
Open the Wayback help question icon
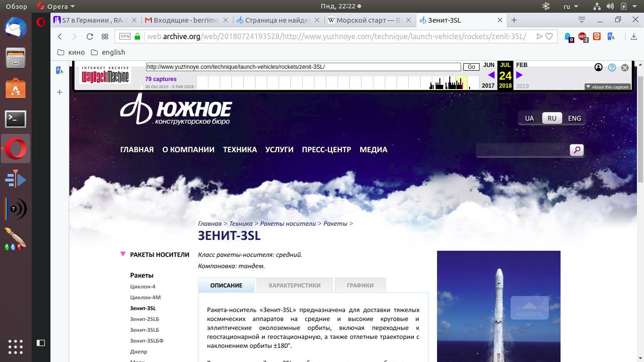pos(612,67)
